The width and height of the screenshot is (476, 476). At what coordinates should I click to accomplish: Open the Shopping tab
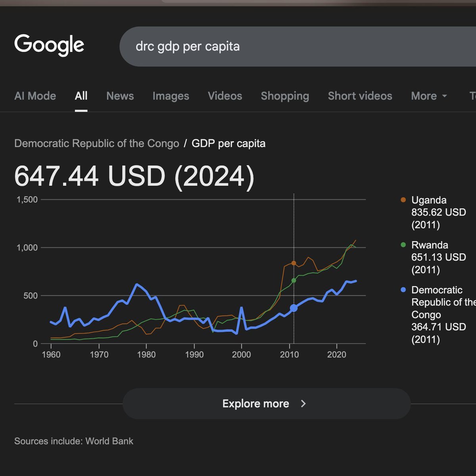285,96
